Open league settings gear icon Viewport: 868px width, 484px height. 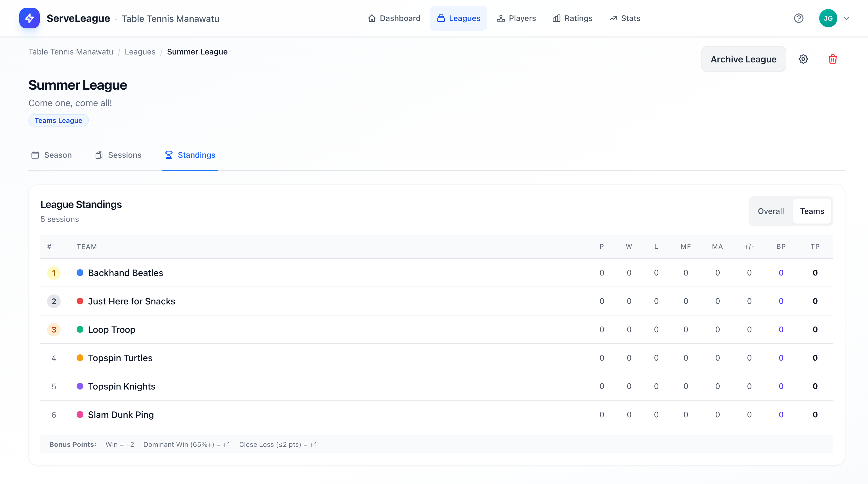803,59
